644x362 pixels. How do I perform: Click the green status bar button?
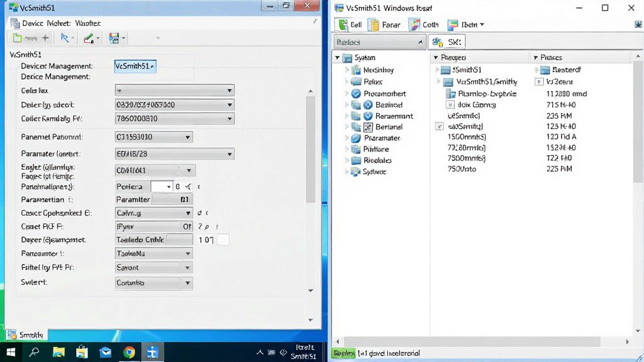[x=344, y=353]
